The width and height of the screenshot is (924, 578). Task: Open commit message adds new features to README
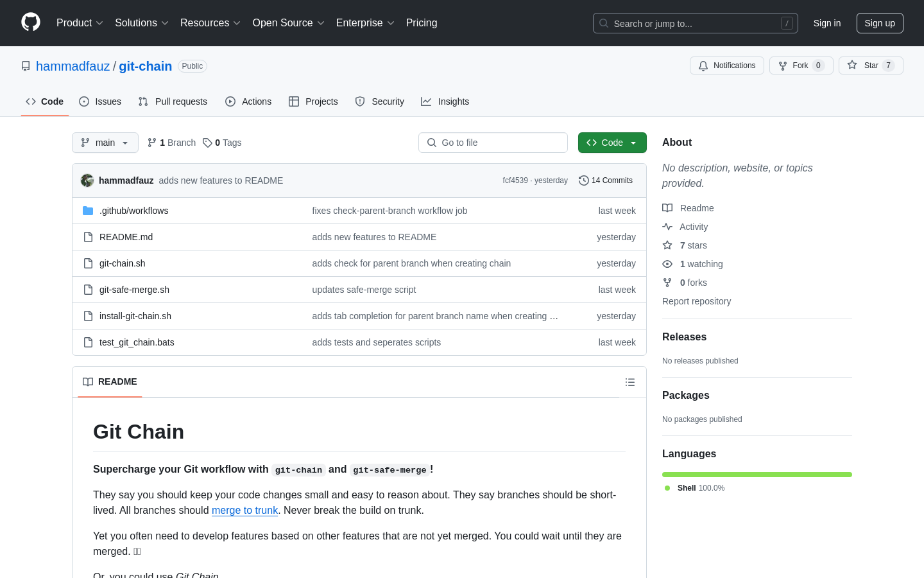click(221, 180)
